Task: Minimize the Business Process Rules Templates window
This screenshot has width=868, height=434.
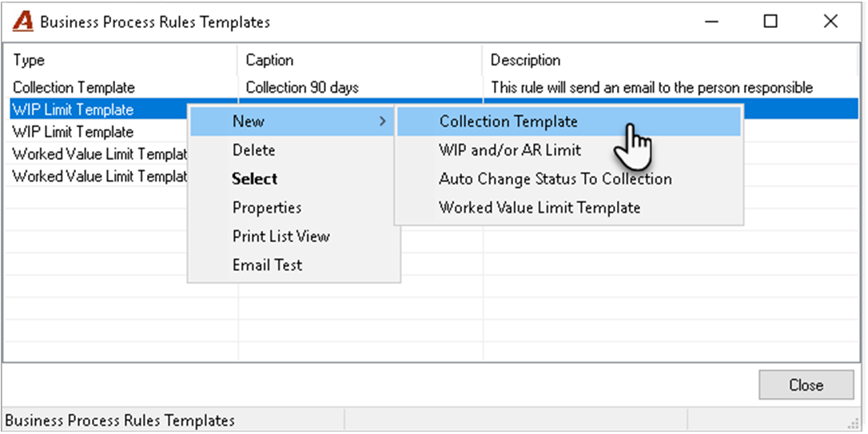Action: [712, 22]
